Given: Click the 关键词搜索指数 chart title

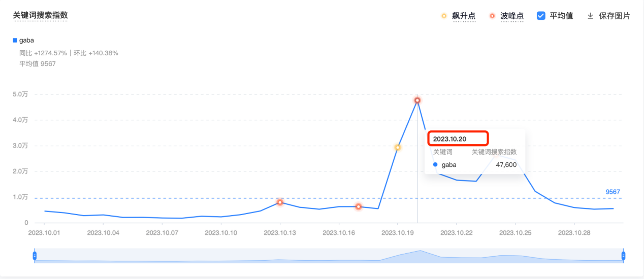Looking at the screenshot, I should (40, 15).
